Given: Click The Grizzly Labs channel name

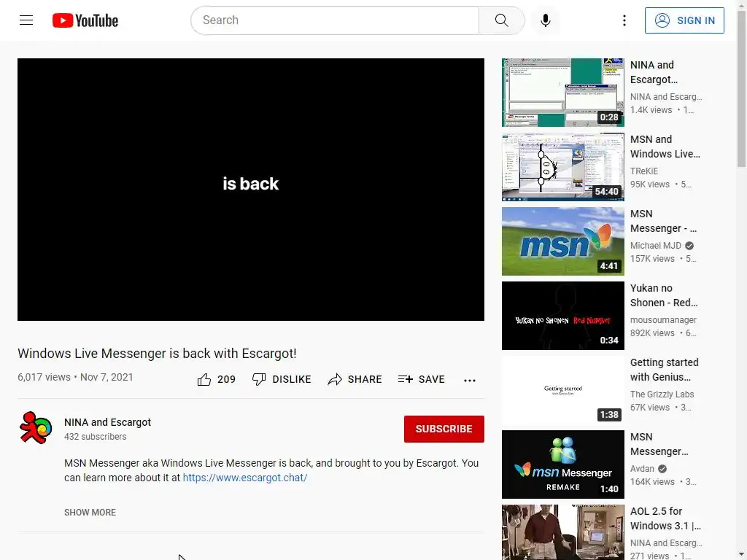Looking at the screenshot, I should (x=662, y=394).
